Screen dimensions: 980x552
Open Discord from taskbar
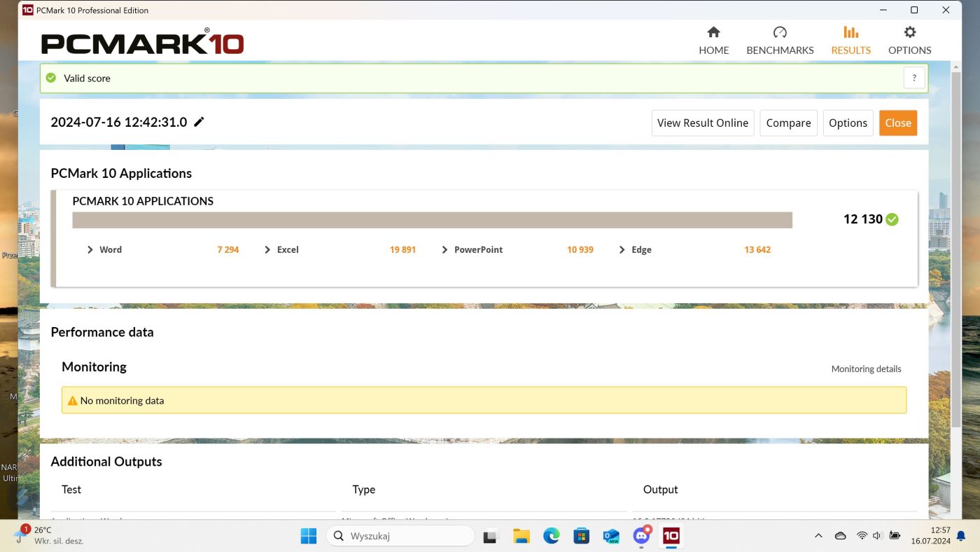(641, 536)
